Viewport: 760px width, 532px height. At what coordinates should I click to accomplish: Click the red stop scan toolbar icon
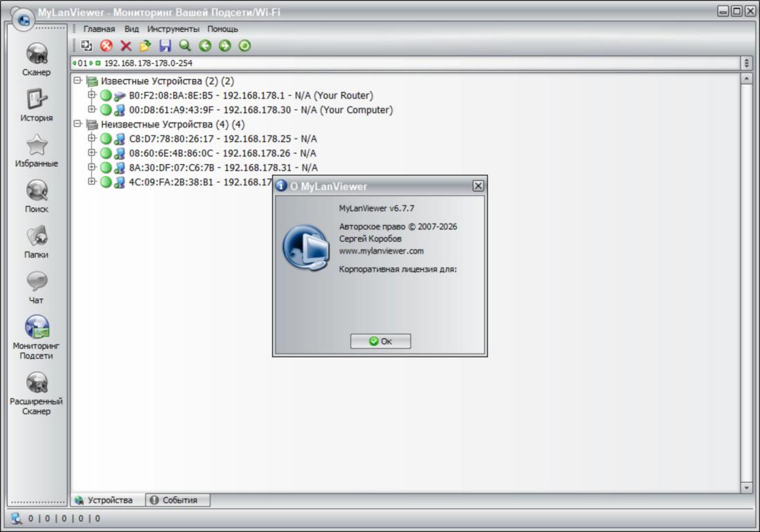point(106,46)
